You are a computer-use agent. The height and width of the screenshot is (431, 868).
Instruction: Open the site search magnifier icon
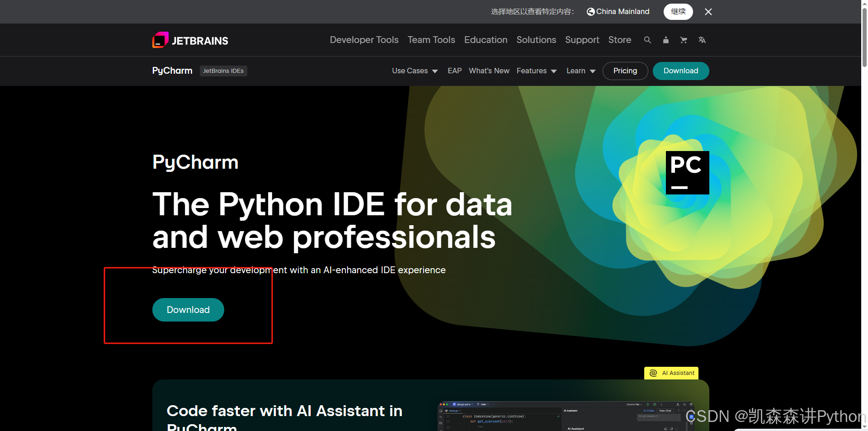(647, 40)
